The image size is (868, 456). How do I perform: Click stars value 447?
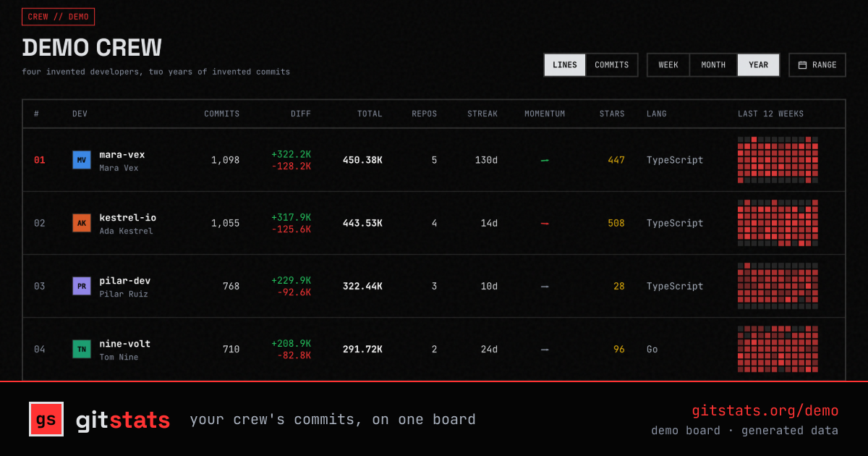[x=616, y=160]
